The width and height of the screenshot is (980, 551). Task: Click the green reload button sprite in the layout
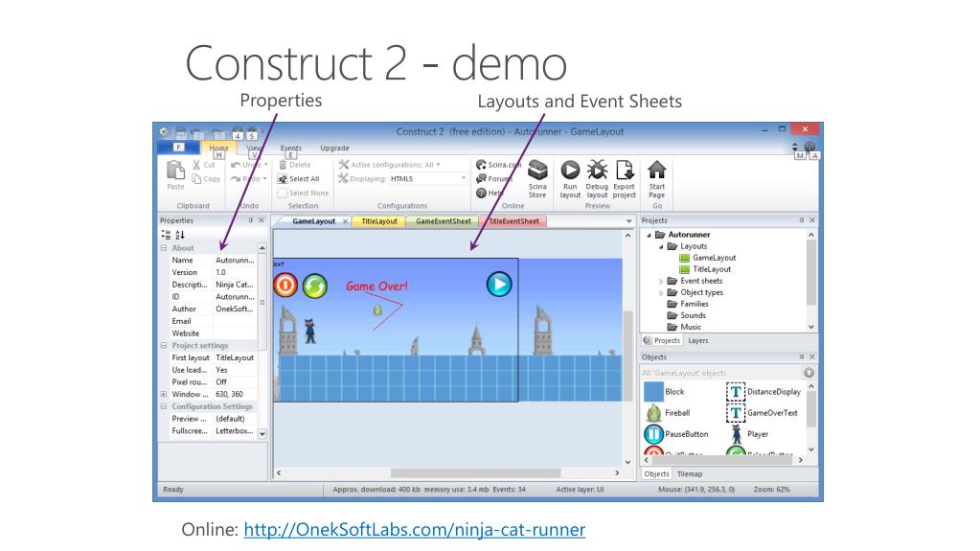[315, 287]
